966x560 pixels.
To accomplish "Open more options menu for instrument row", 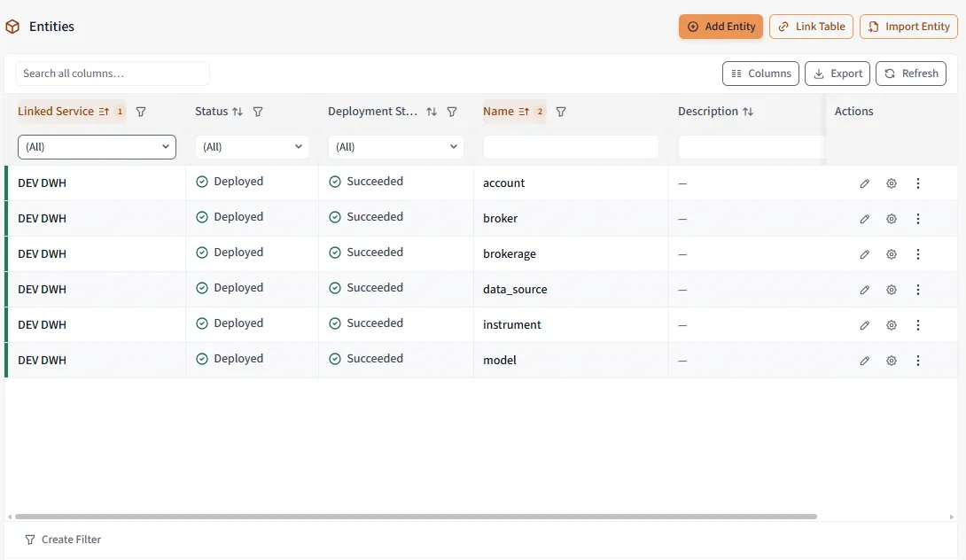I will 918,325.
